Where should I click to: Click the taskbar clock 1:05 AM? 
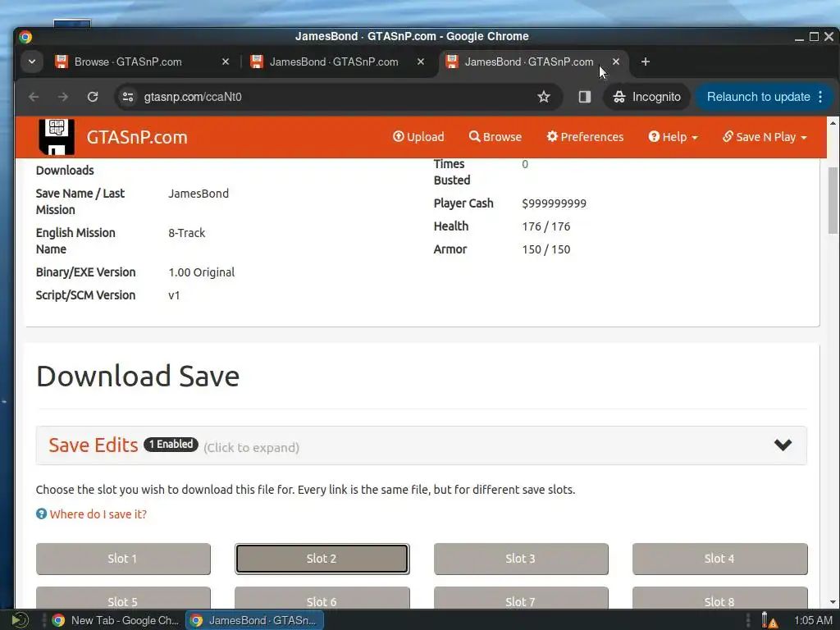[813, 620]
